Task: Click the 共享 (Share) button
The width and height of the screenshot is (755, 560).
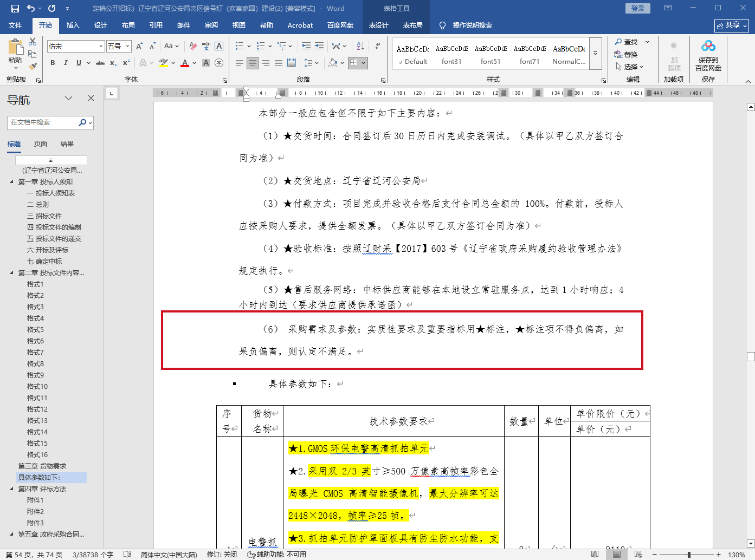Action: (x=732, y=25)
